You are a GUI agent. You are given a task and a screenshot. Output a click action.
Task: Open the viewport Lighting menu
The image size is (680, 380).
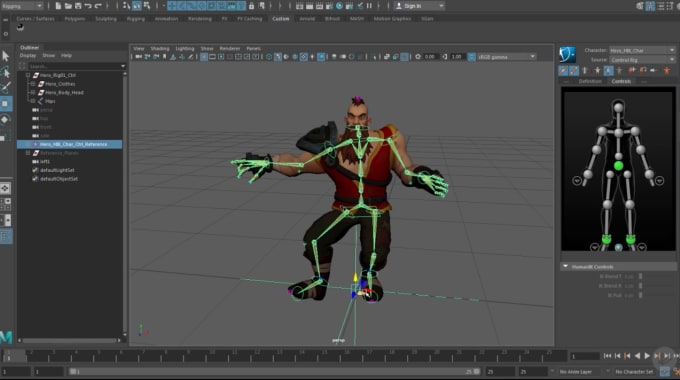tap(185, 49)
